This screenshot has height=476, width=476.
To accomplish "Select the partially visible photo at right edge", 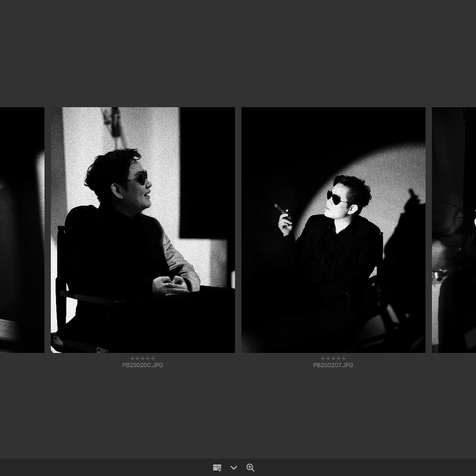I will click(x=454, y=230).
